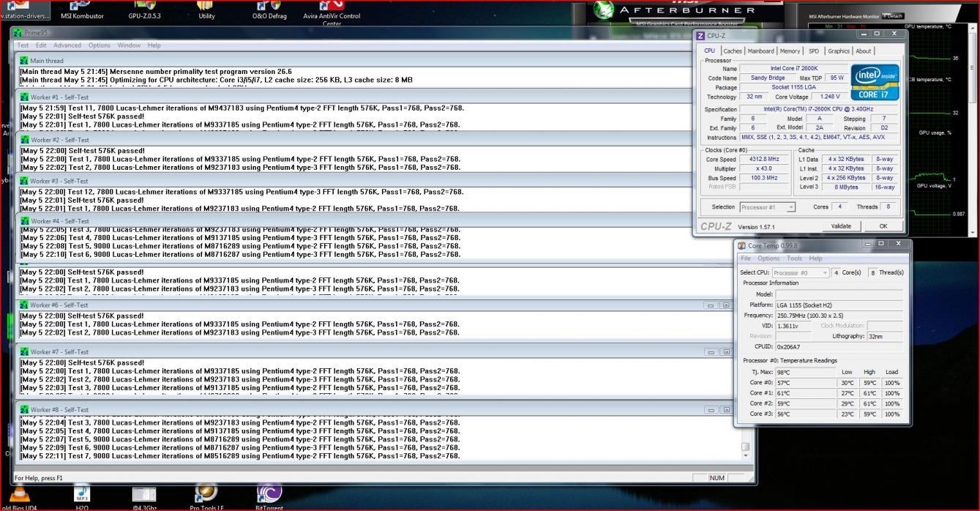Click the VID value 1.3611v in Core Temp
This screenshot has height=511, width=980.
(x=793, y=325)
